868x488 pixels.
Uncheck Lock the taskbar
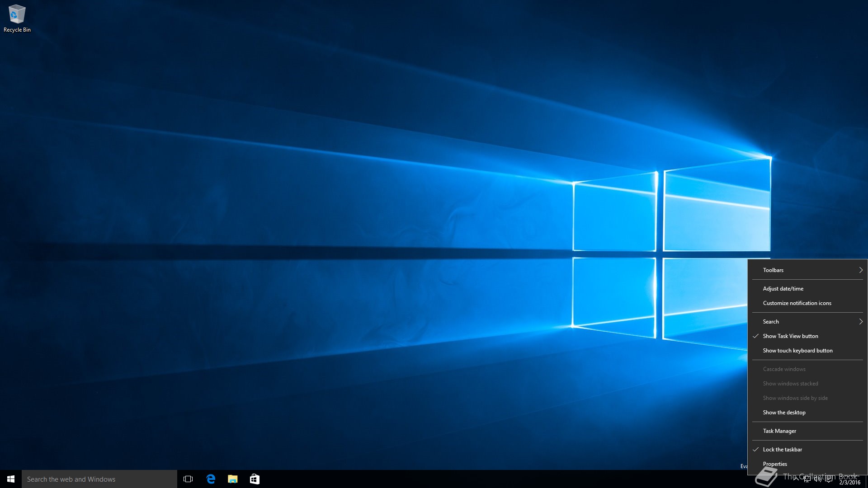[782, 450]
